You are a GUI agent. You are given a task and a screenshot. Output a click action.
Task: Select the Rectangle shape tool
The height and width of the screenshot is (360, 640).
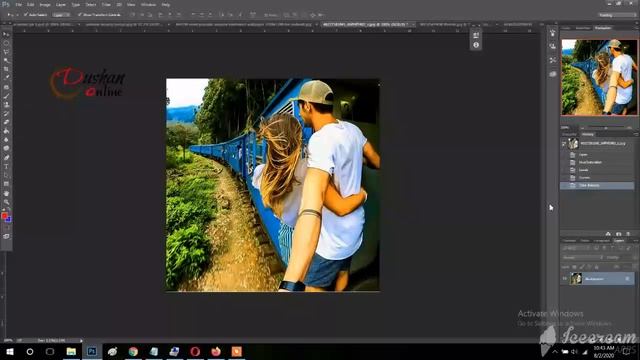click(x=6, y=184)
